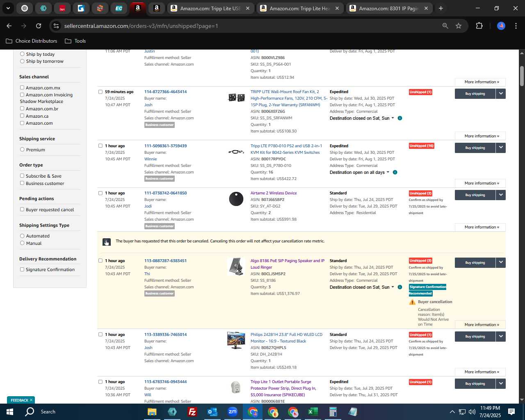Close the Tripp Lite USB tab
Screen dimensions: 525x420
[248, 8]
